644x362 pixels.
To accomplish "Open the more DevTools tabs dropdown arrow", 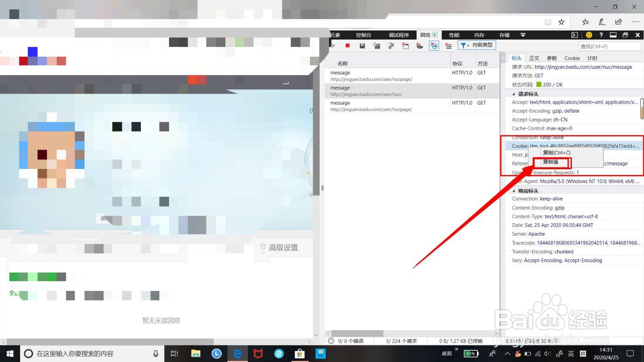I will (523, 35).
